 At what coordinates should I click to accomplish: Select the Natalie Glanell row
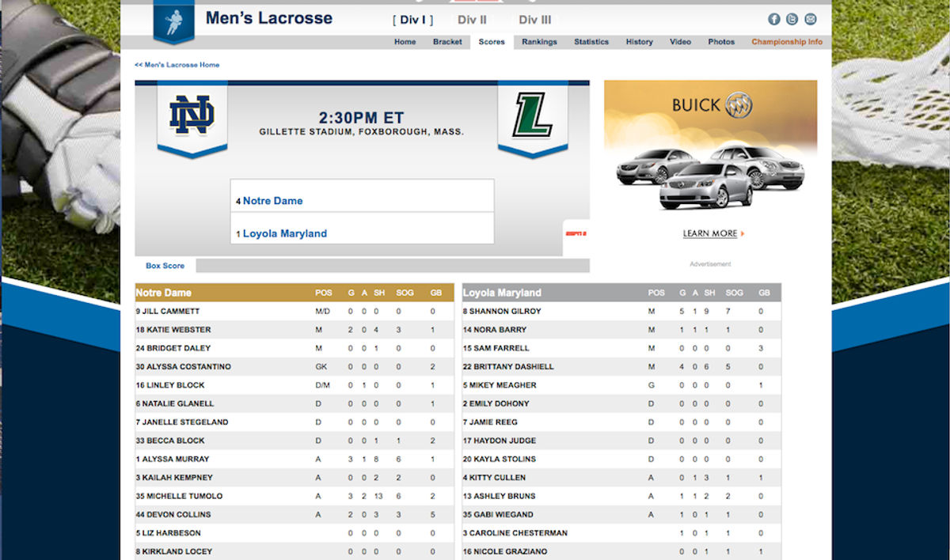294,403
